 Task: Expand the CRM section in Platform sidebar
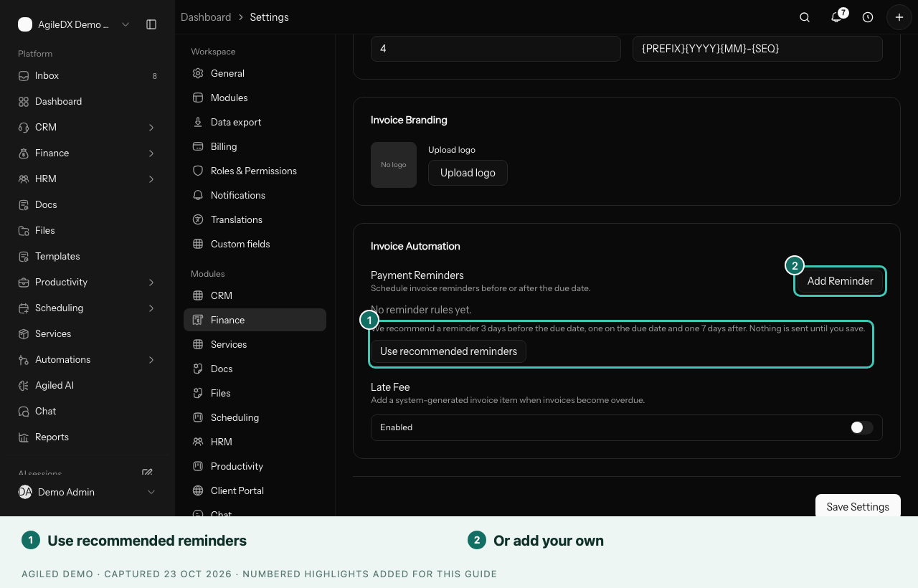point(151,127)
